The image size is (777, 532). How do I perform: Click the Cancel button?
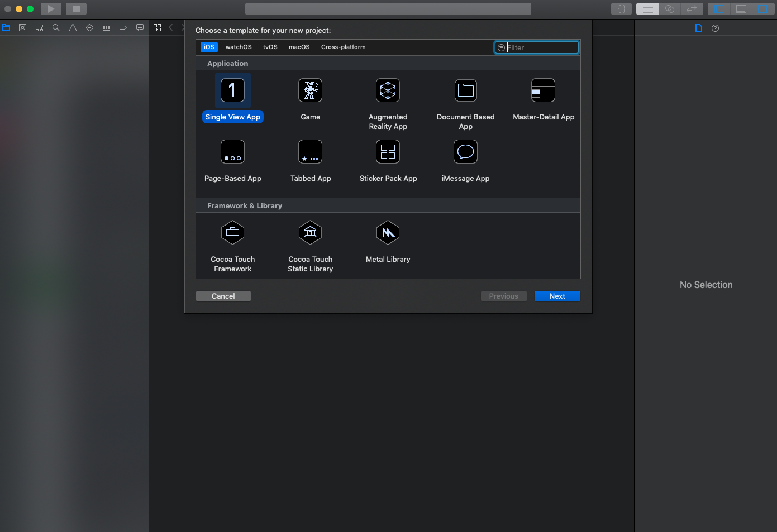click(223, 296)
